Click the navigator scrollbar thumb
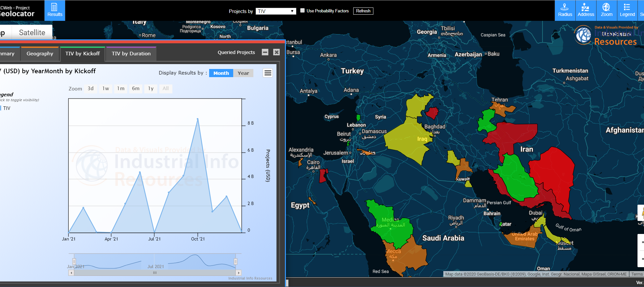The width and height of the screenshot is (644, 287). [x=155, y=273]
